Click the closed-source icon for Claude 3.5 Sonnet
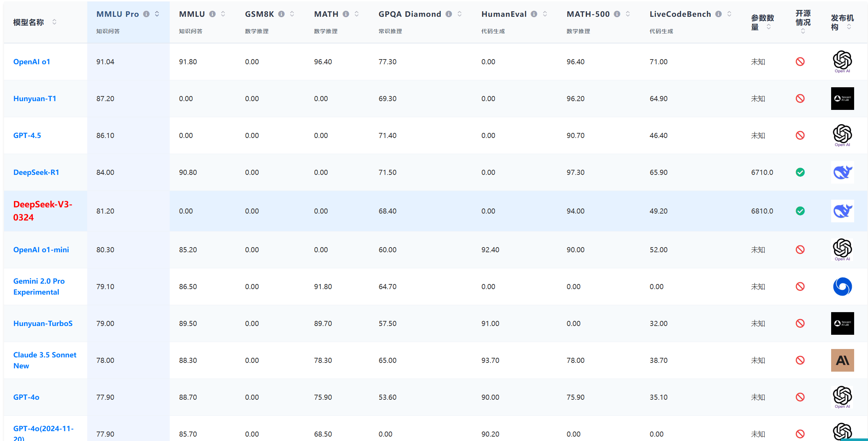The image size is (868, 441). click(x=800, y=360)
